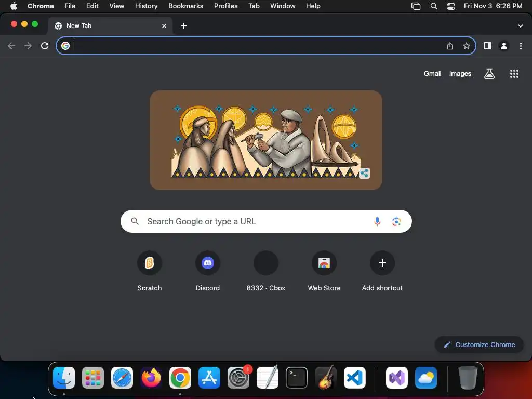This screenshot has height=399, width=532.
Task: Open the Help menu
Action: 313,6
